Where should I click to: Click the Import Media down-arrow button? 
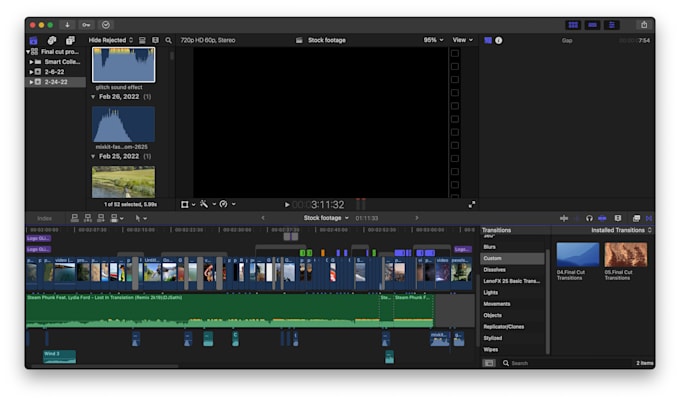point(67,25)
